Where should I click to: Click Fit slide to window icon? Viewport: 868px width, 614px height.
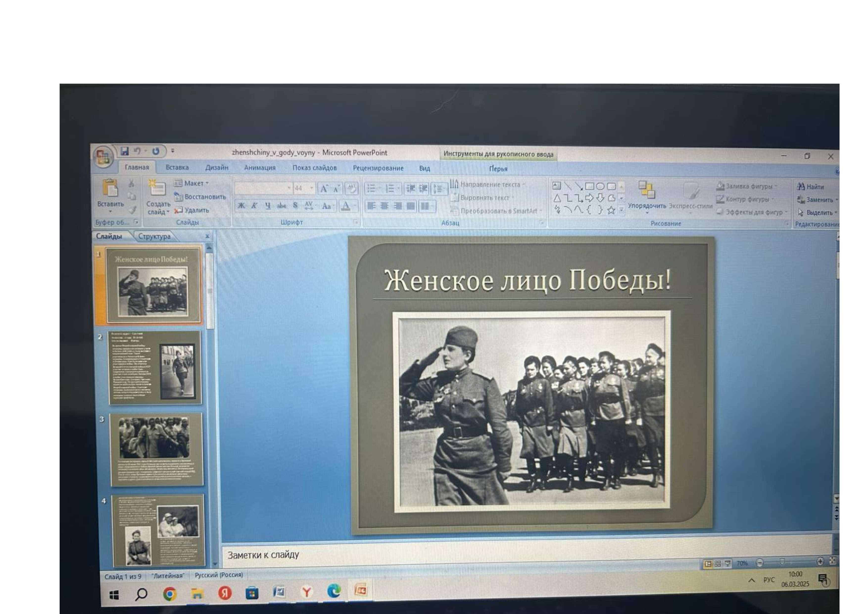(x=832, y=561)
